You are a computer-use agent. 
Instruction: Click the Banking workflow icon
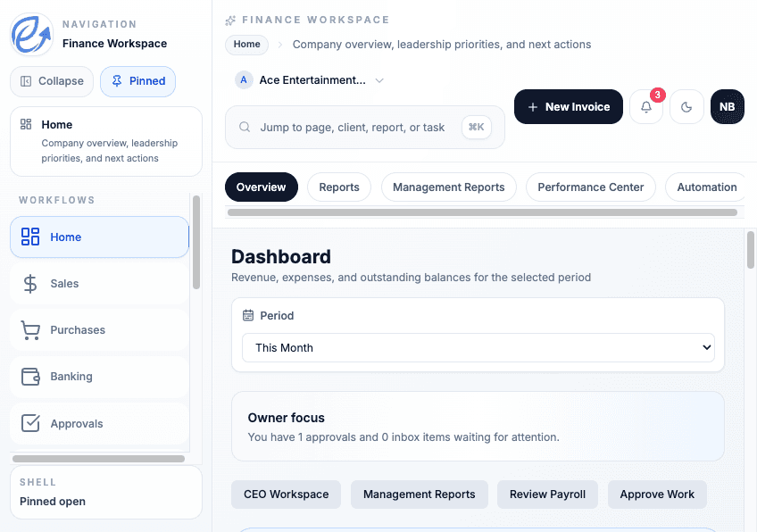[x=29, y=376]
